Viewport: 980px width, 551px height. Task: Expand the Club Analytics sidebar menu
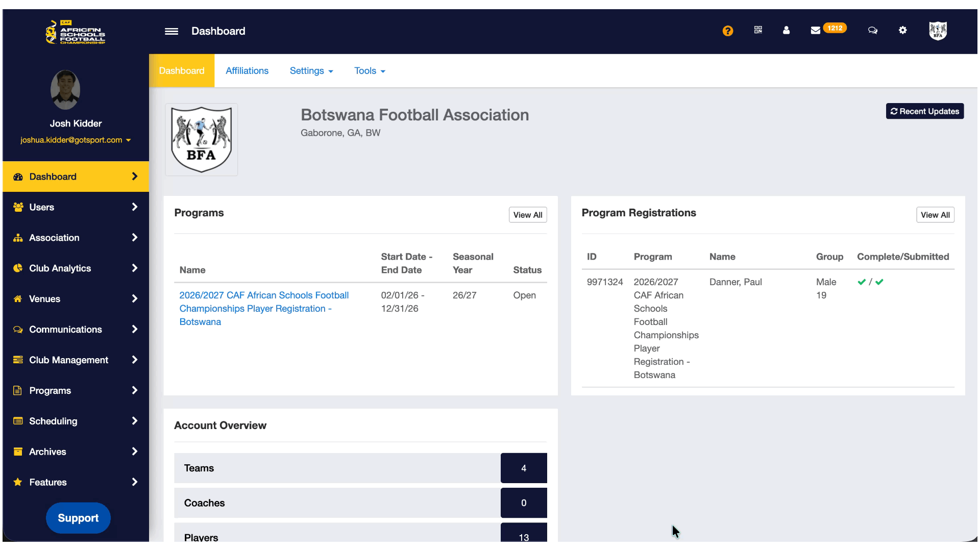click(76, 268)
